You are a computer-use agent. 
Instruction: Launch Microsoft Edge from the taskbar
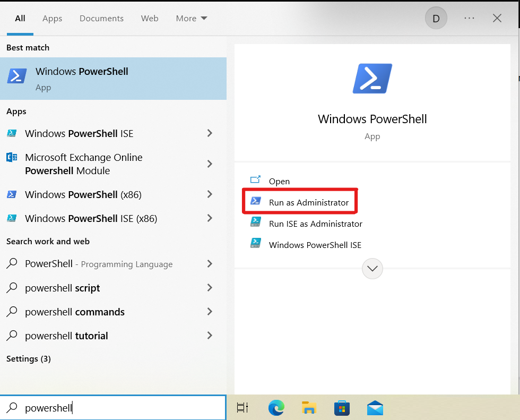pyautogui.click(x=276, y=408)
